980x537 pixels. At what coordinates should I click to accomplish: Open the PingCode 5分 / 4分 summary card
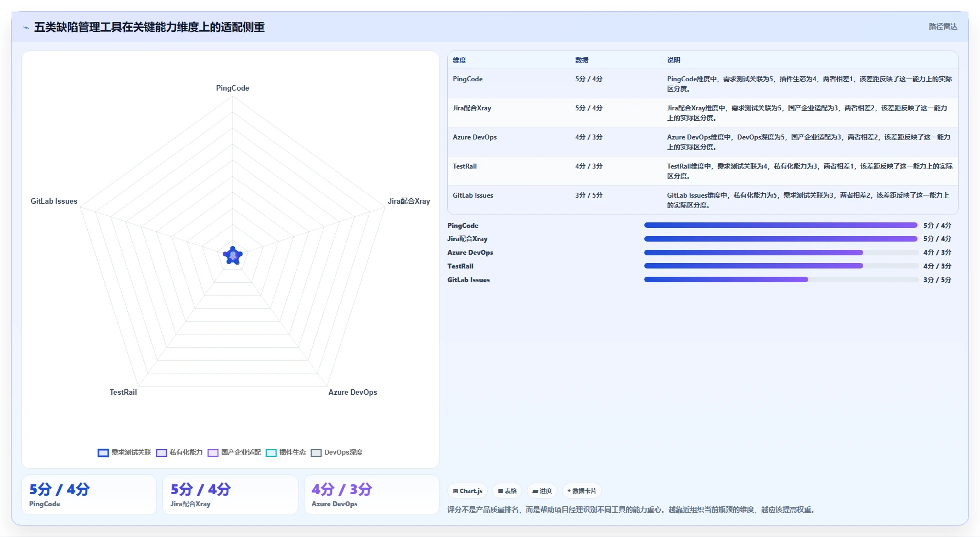89,495
